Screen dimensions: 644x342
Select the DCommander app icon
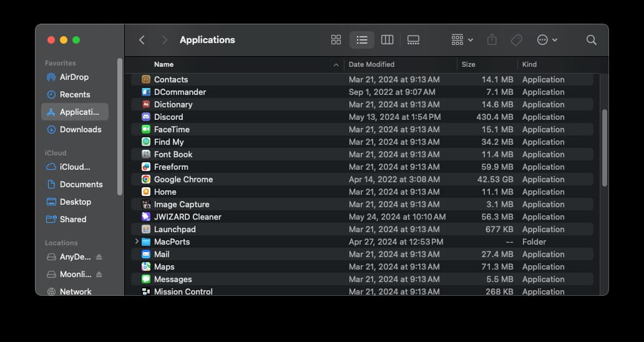click(x=146, y=92)
